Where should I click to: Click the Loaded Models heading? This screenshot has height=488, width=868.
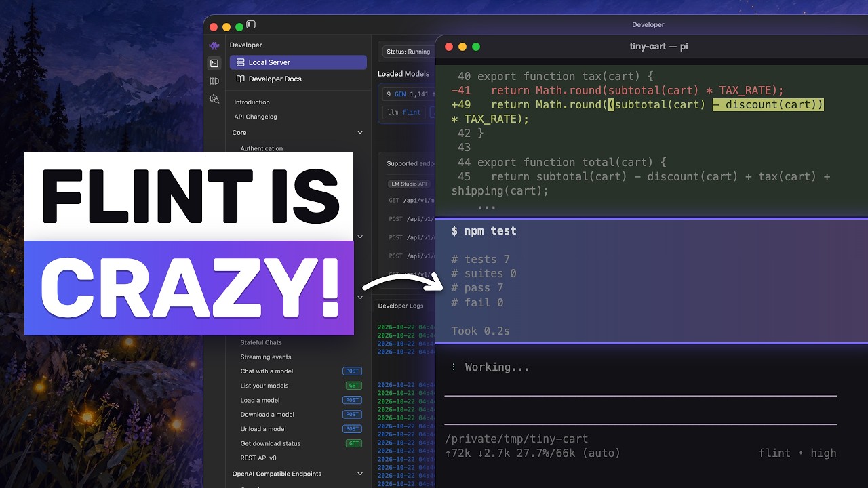(403, 73)
